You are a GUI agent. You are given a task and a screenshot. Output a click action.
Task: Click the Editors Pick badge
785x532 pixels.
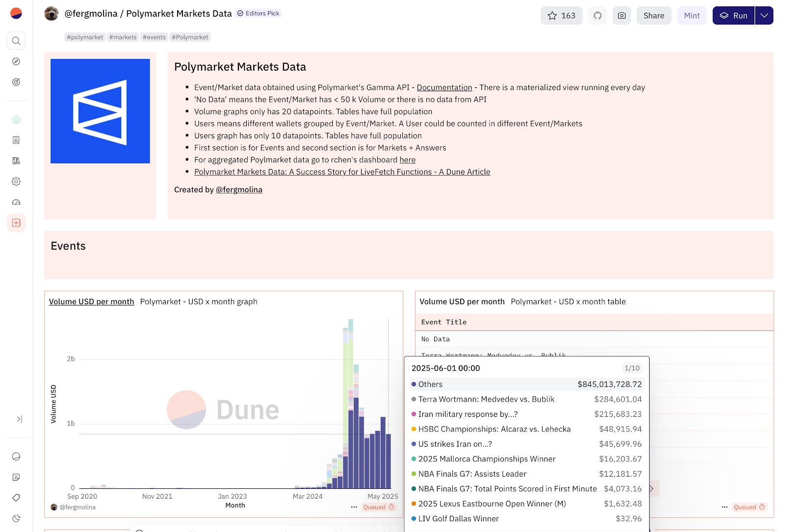pyautogui.click(x=259, y=13)
